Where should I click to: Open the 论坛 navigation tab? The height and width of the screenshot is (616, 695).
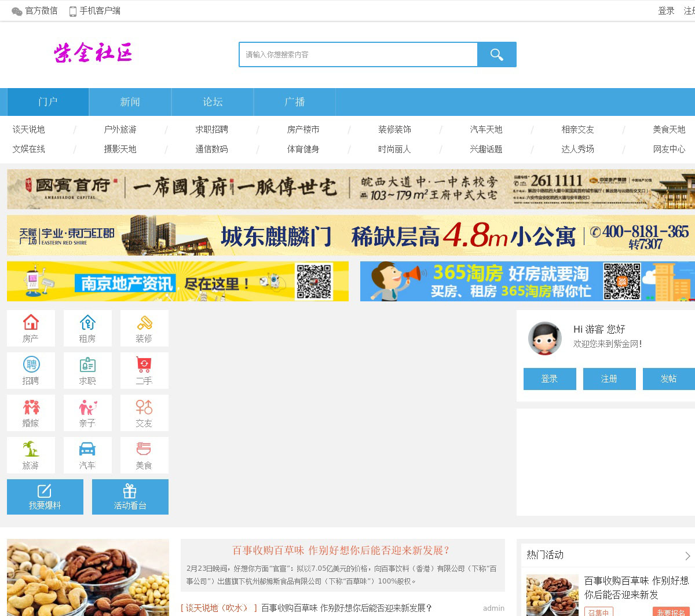[213, 102]
